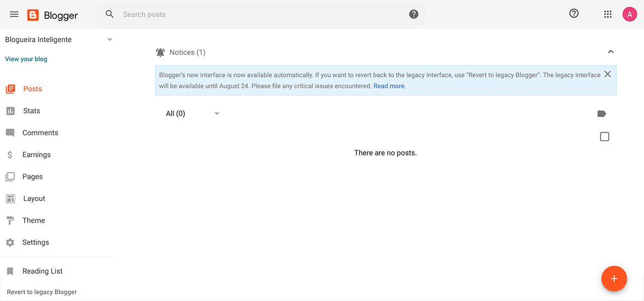Click the View your blog link

tap(26, 59)
